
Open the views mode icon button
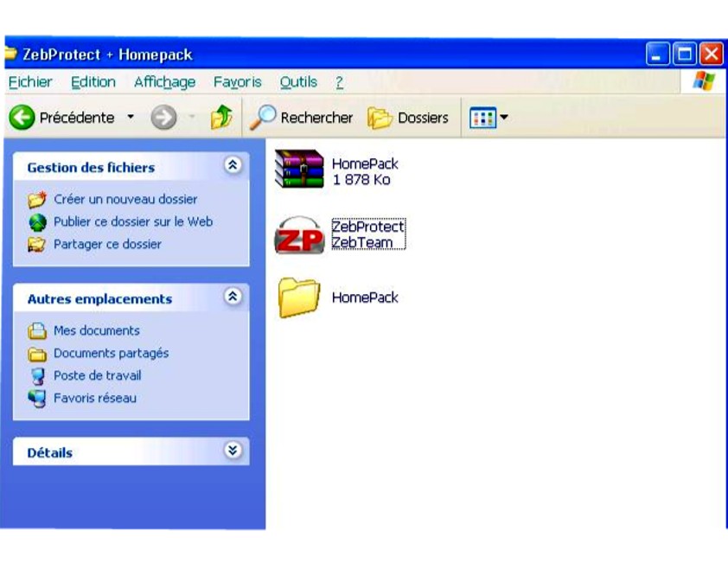click(482, 118)
